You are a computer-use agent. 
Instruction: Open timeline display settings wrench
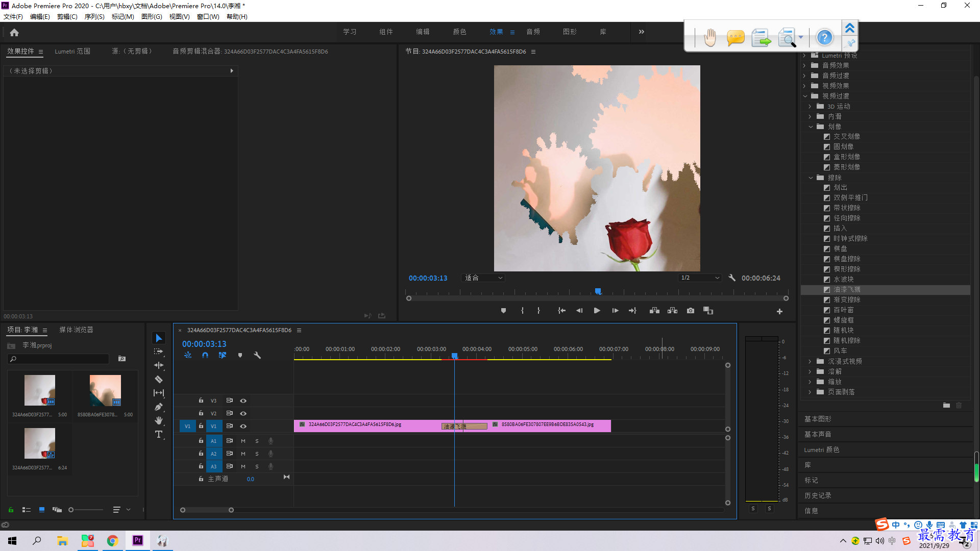pos(257,355)
